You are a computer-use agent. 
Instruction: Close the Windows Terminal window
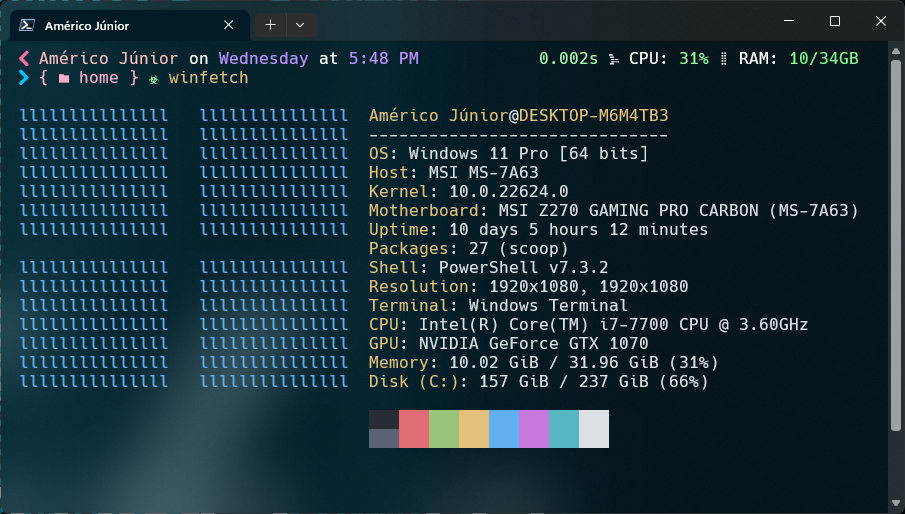pos(881,21)
